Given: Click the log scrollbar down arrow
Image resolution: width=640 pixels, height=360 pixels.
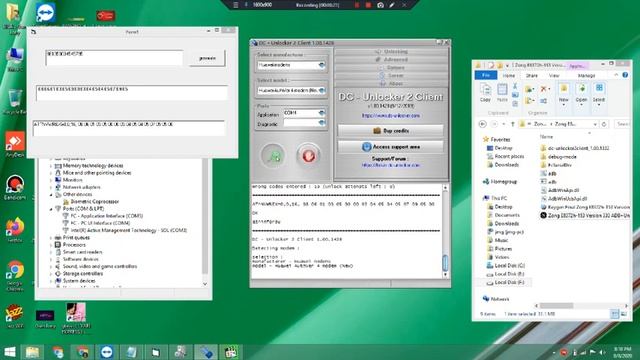Looking at the screenshot, I should pyautogui.click(x=445, y=275).
